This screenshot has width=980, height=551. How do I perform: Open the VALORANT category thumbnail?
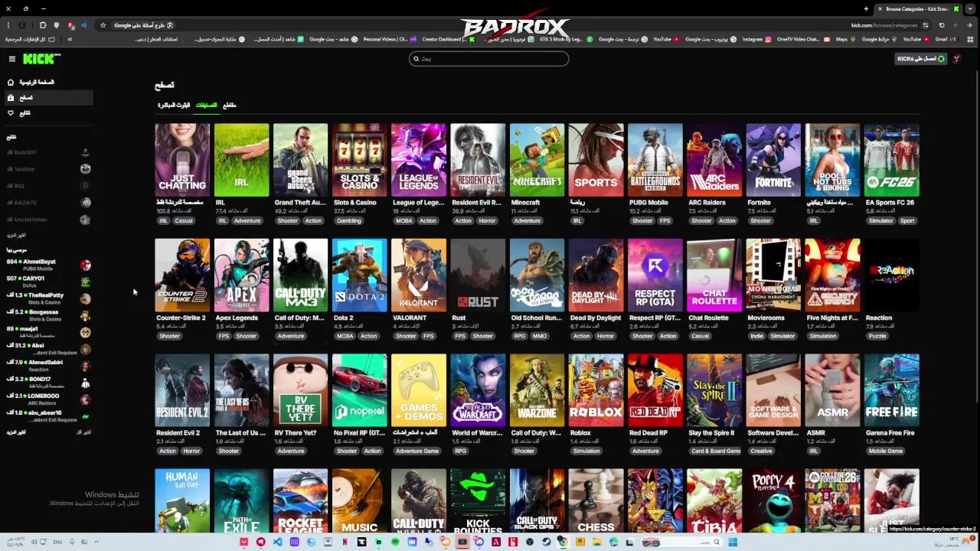click(x=418, y=275)
